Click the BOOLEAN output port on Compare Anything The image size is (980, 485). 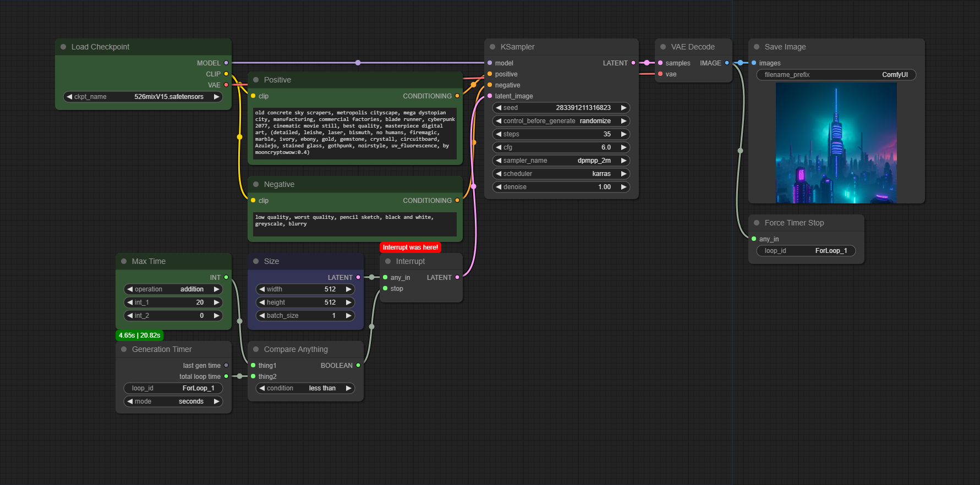[358, 365]
